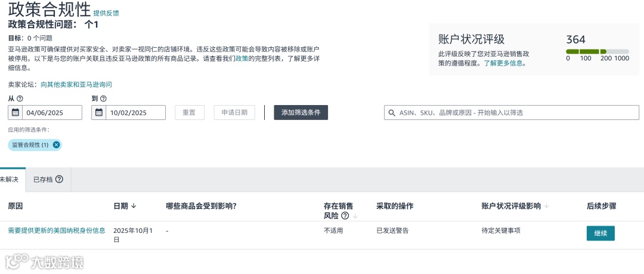
Task: Open 向其他卖家和亚马逊询问 forum link
Action: click(x=76, y=85)
